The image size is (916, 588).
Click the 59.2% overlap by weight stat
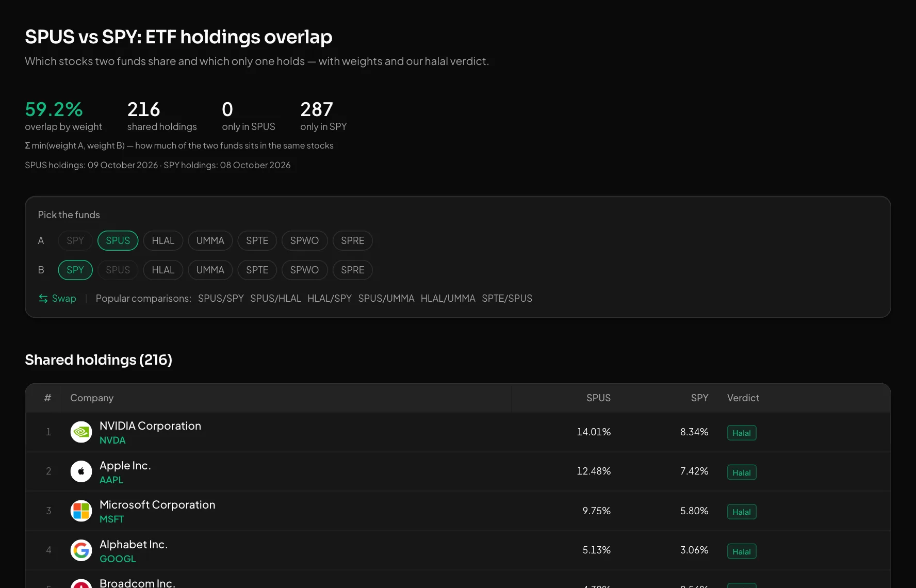pyautogui.click(x=63, y=116)
